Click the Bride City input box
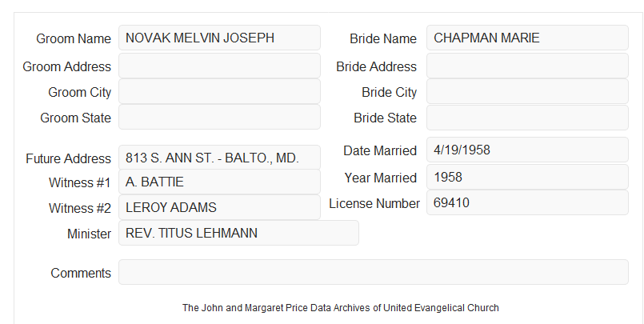644x324 pixels. [x=527, y=91]
